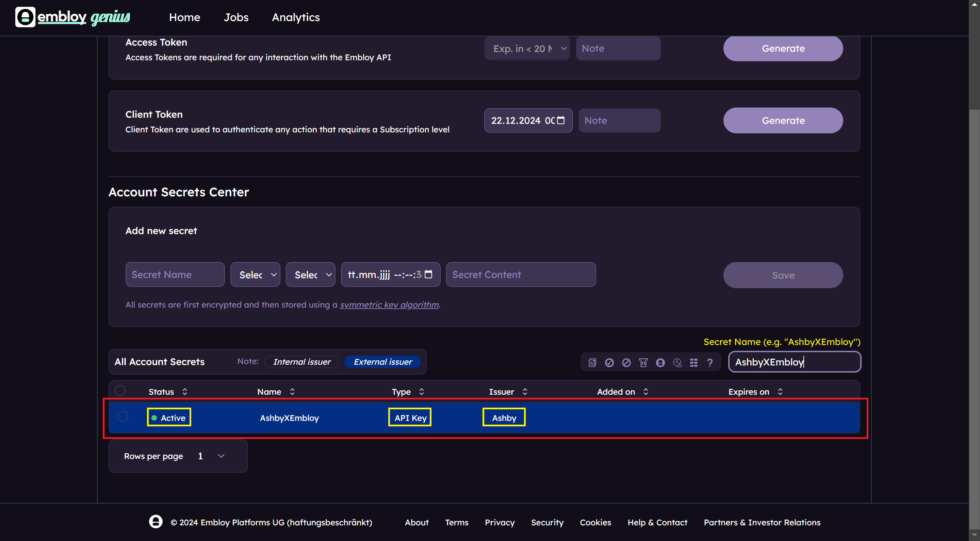
Task: Toggle the Internal issuer filter chip
Action: tap(302, 362)
